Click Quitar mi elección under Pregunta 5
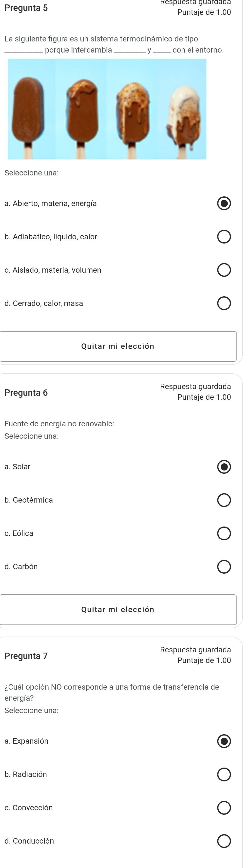251x868 pixels. pyautogui.click(x=118, y=346)
